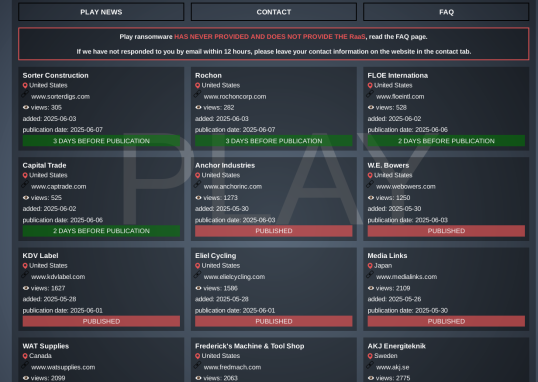Click the link icon beside www.elielcycling.com
This screenshot has width=538, height=382.
pos(198,274)
